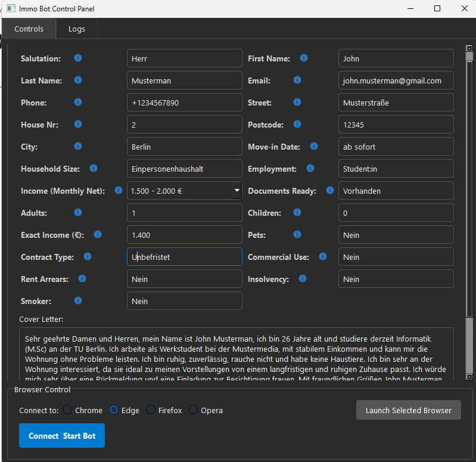Click the Insolvency info icon
476x462 pixels.
pyautogui.click(x=303, y=279)
